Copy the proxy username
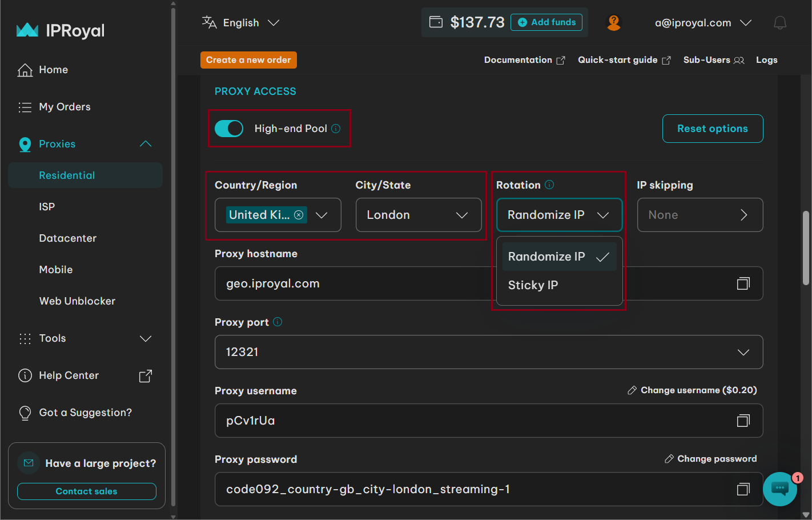The image size is (812, 520). coord(743,421)
